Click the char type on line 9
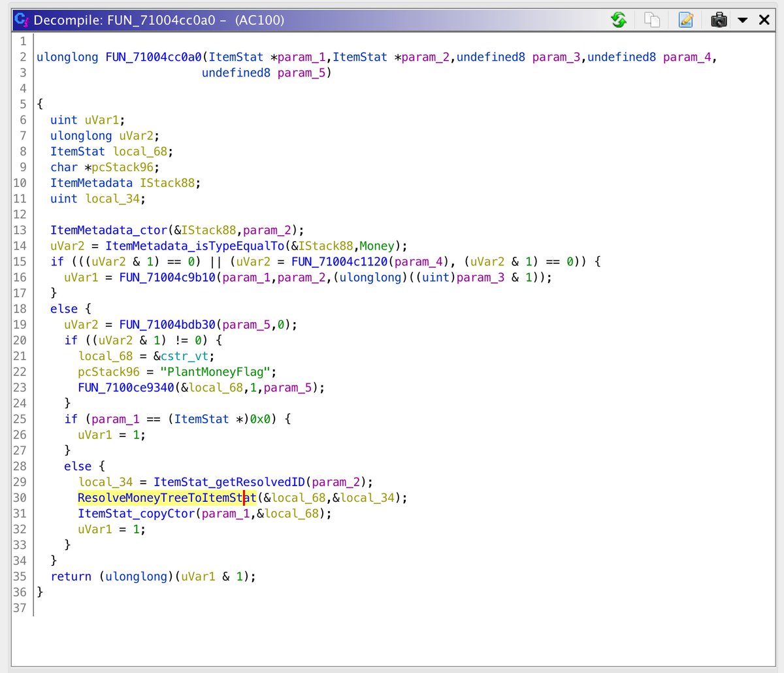The image size is (784, 673). coord(64,167)
